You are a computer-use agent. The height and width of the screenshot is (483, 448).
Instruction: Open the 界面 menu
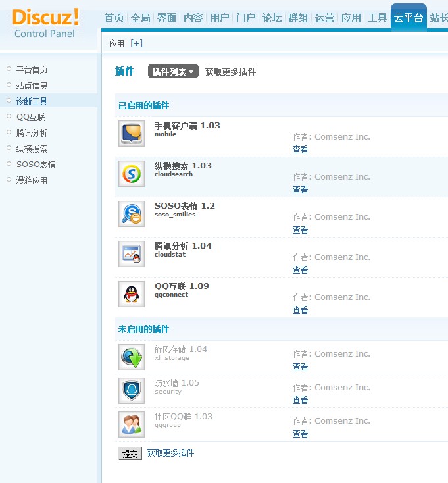tap(166, 18)
